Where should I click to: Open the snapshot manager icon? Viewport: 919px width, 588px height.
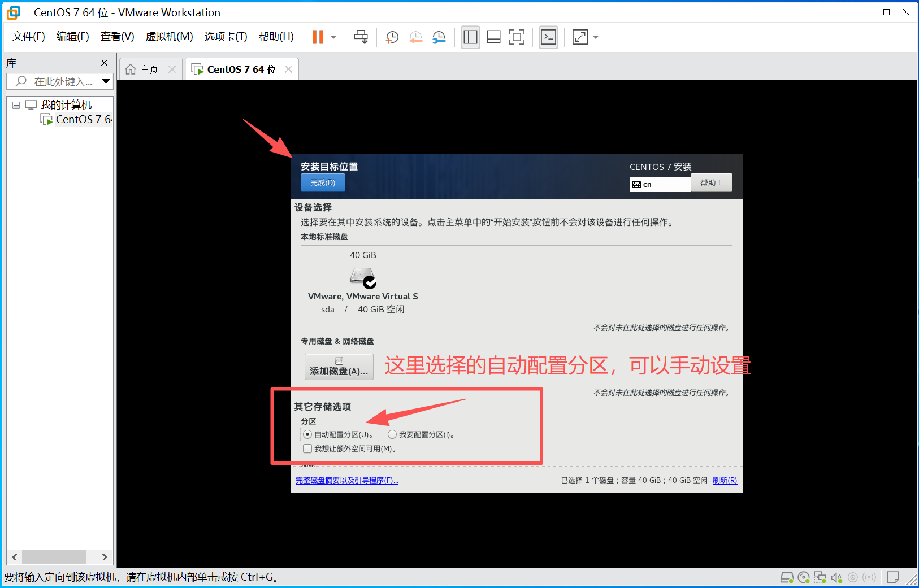[439, 37]
